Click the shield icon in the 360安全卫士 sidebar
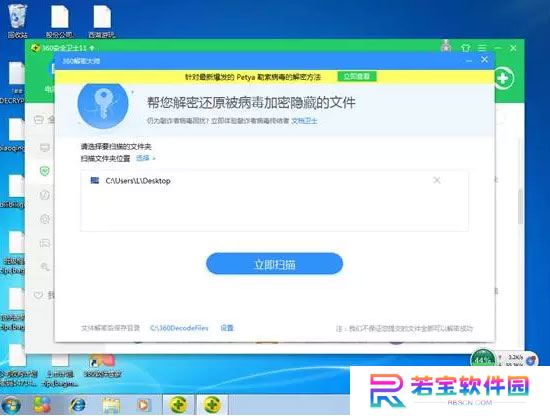 45,171
